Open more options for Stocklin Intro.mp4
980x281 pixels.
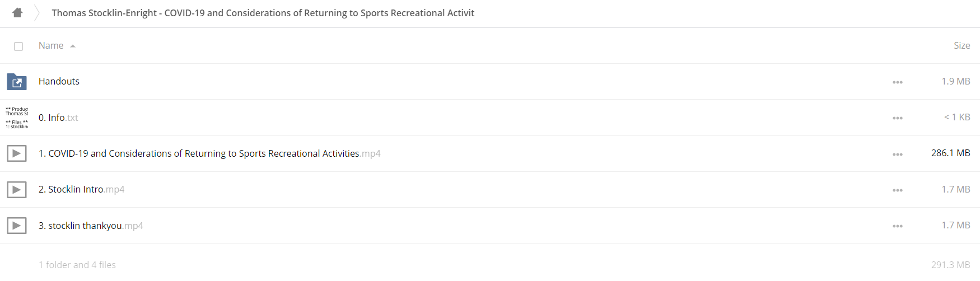coord(898,190)
